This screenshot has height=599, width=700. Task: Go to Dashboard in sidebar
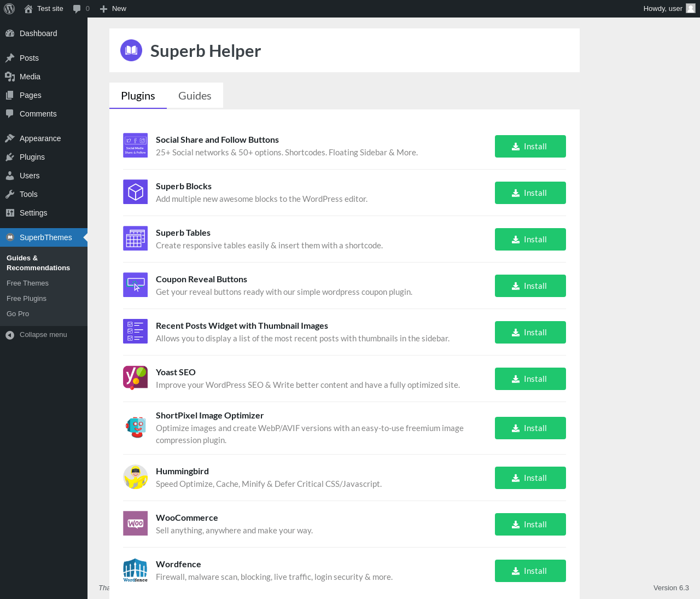44,33
